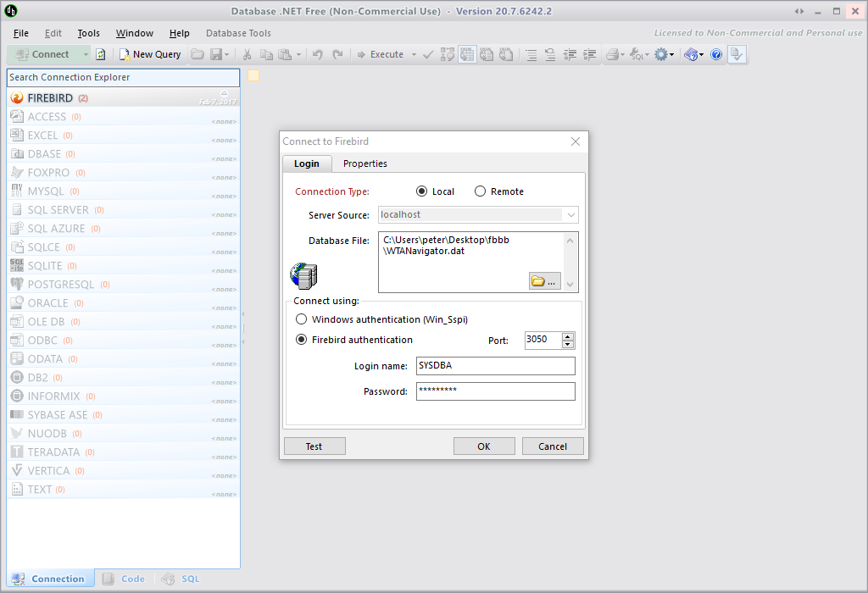The image size is (868, 593).
Task: Click the Password input field
Action: [495, 391]
